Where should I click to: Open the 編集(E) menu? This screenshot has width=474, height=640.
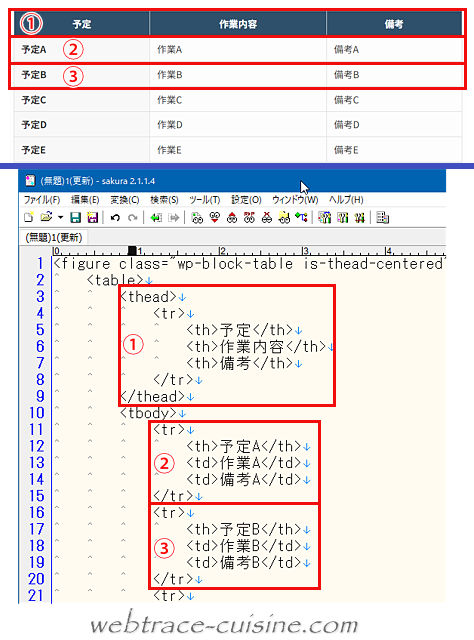[85, 200]
